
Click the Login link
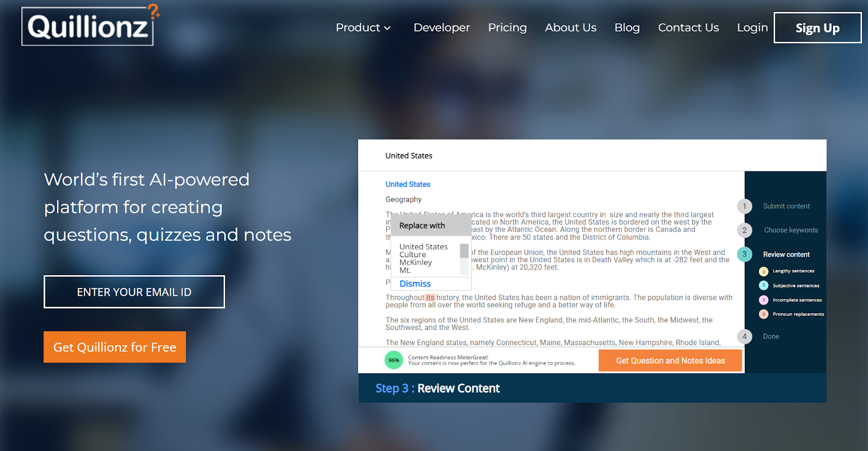[752, 28]
